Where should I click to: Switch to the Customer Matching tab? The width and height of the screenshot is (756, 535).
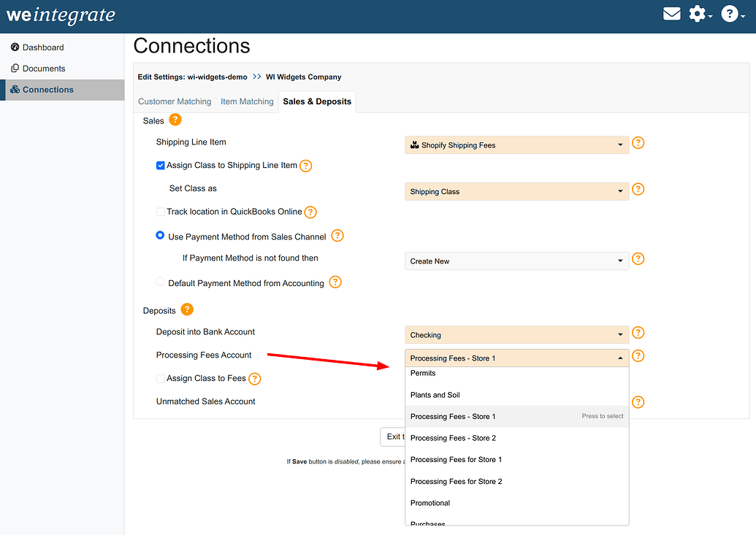point(175,101)
